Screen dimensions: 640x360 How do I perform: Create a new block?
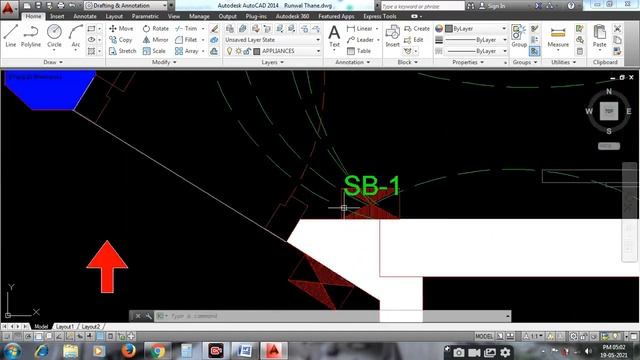click(417, 29)
